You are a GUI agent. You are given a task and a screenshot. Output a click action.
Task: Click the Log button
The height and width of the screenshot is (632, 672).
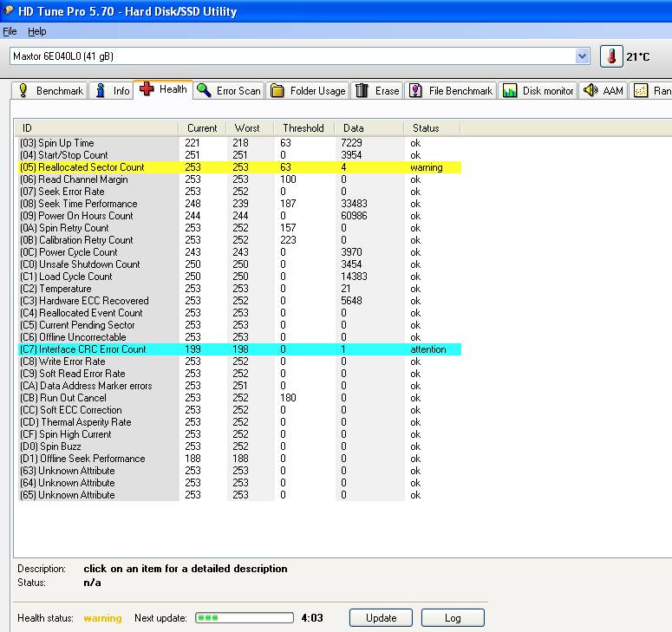(x=453, y=618)
